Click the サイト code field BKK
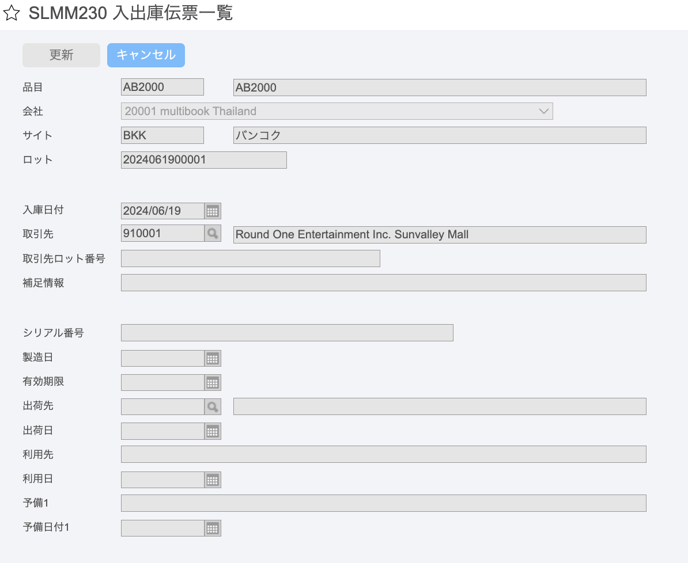This screenshot has width=688, height=563. click(162, 135)
